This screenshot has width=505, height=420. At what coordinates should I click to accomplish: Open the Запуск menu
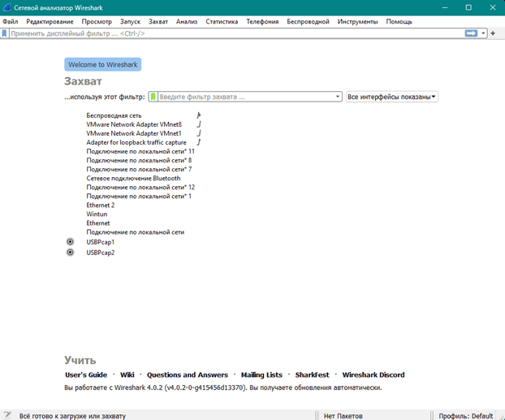130,22
